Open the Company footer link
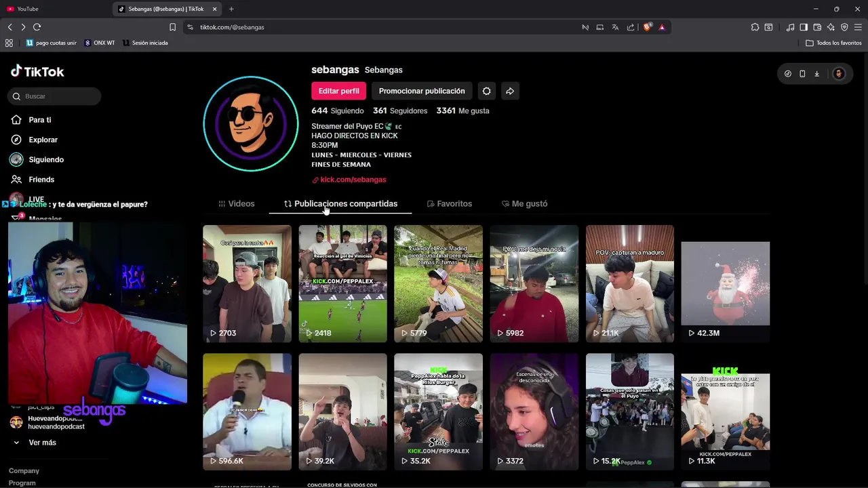The width and height of the screenshot is (868, 488). pyautogui.click(x=24, y=471)
